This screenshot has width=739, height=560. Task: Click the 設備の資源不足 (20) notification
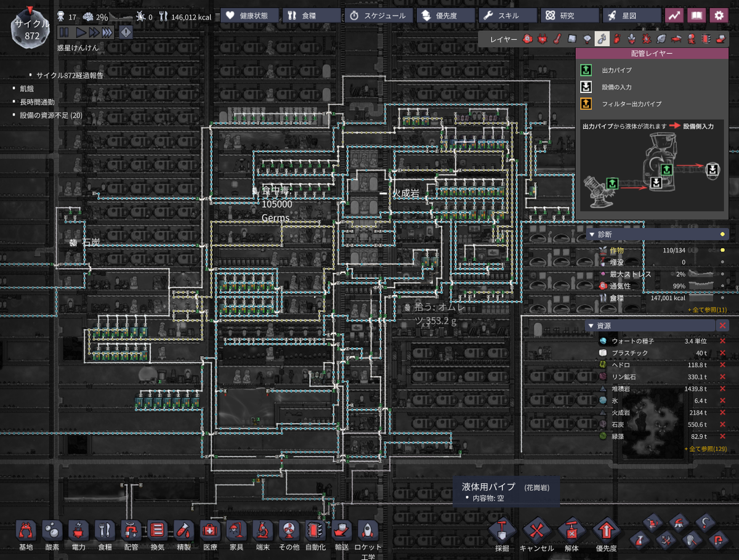coord(51,115)
